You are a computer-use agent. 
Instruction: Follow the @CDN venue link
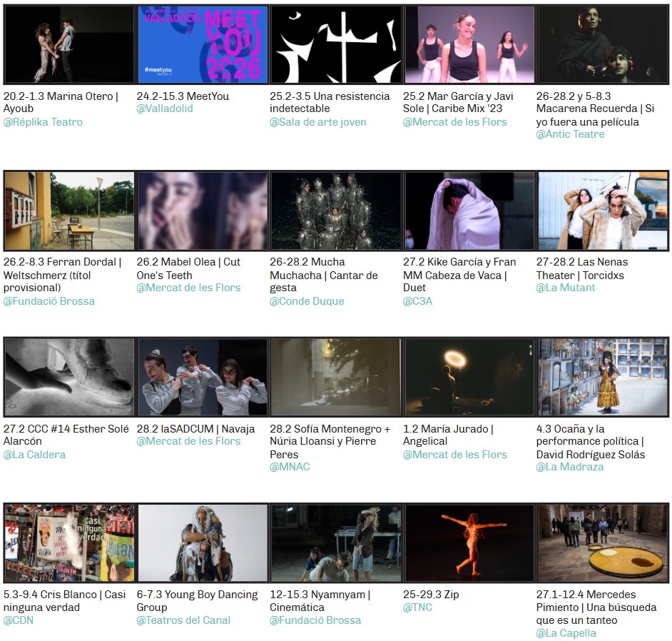tap(18, 620)
